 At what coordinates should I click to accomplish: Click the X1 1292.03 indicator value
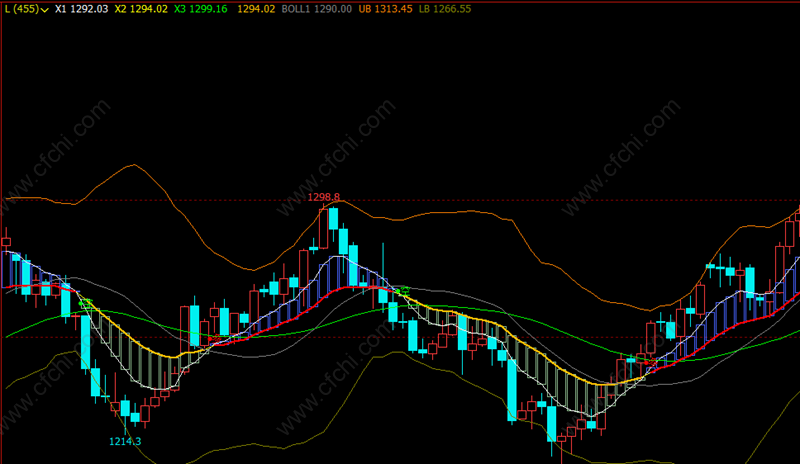tap(82, 9)
